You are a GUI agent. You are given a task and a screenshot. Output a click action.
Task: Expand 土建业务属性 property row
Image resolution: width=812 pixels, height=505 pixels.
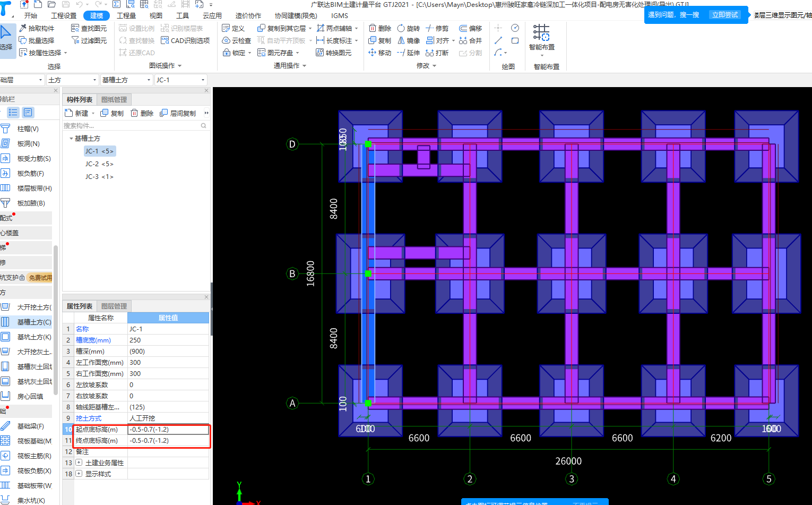click(79, 463)
